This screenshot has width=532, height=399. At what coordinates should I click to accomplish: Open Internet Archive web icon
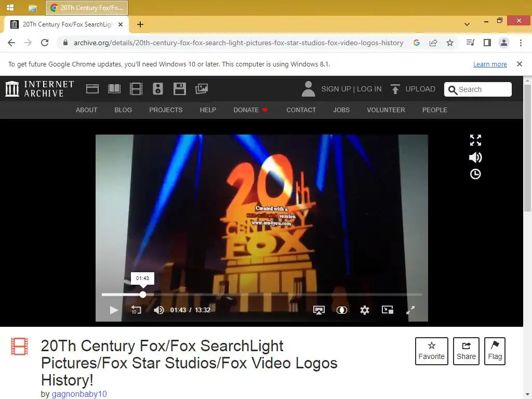coord(92,89)
